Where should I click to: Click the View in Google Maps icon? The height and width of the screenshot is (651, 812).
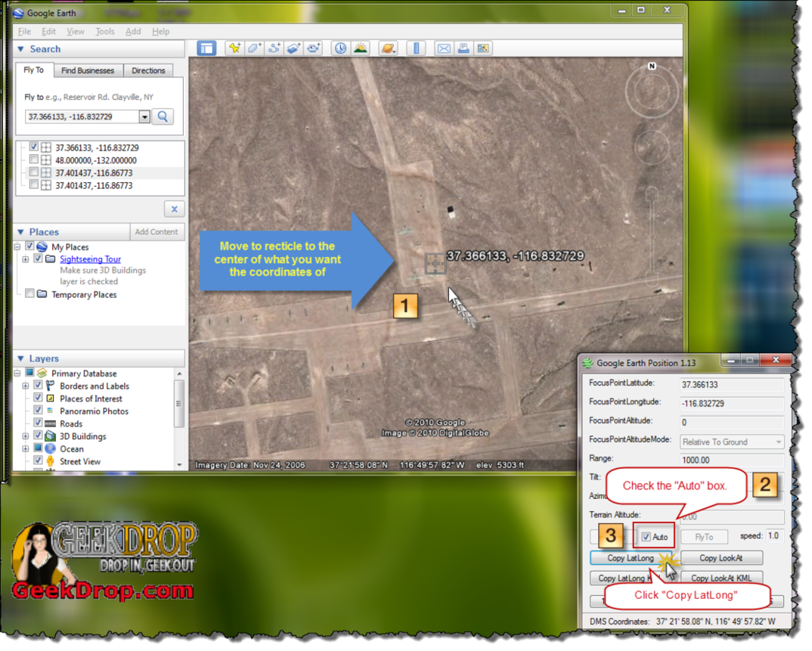pyautogui.click(x=483, y=48)
